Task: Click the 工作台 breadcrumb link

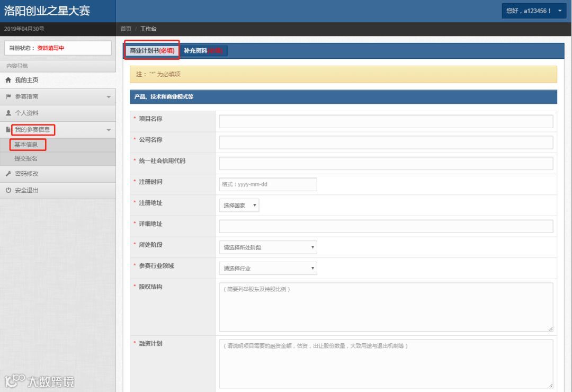Action: point(148,29)
